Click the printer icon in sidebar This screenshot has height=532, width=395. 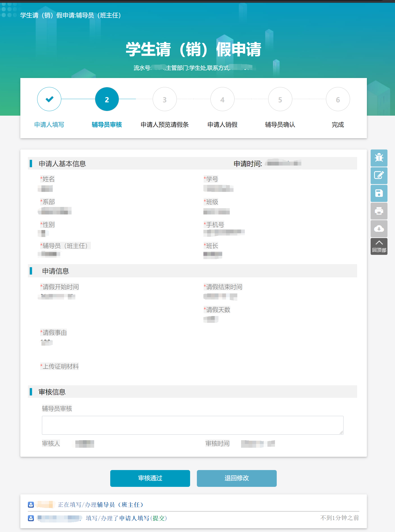[379, 211]
